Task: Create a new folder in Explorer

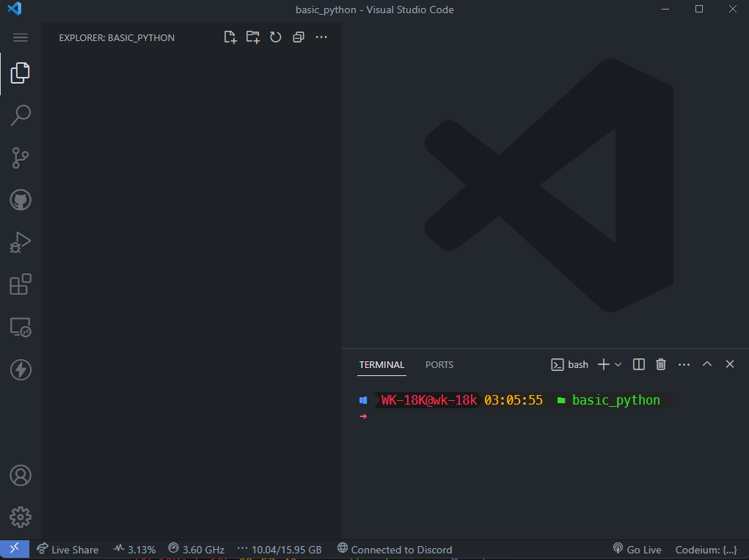Action: coord(252,37)
